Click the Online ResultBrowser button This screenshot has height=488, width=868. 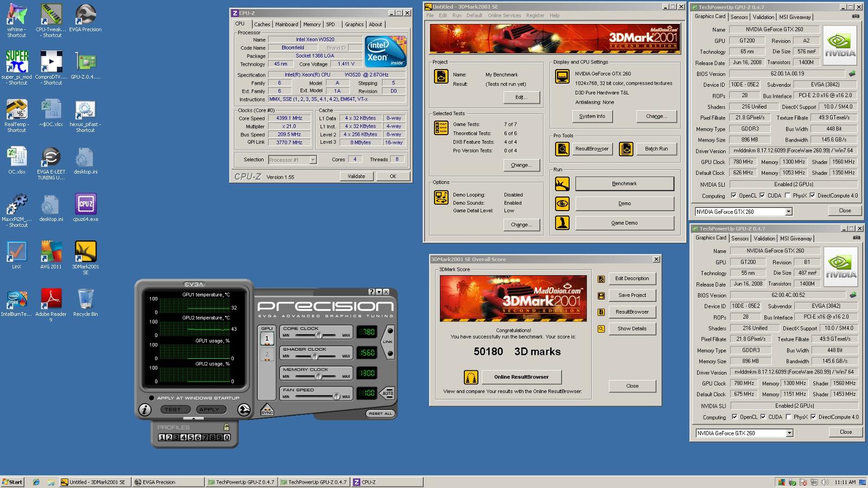pos(521,377)
